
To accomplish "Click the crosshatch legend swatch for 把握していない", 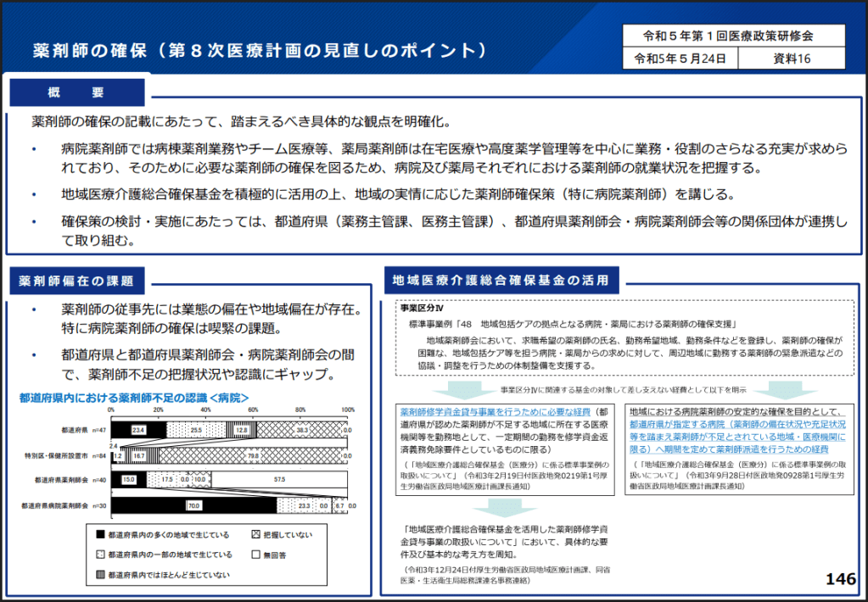I will point(255,535).
